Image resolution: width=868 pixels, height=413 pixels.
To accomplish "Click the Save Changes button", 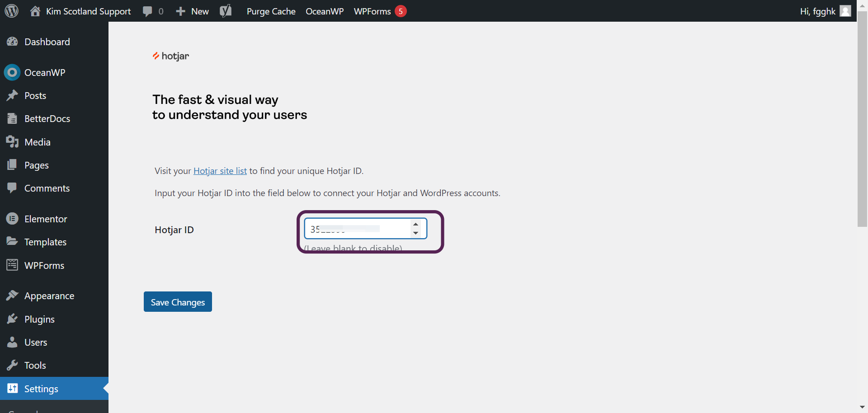I will 178,302.
